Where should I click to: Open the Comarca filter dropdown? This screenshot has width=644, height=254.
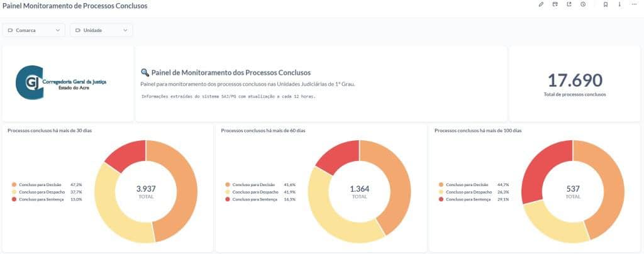coord(34,30)
